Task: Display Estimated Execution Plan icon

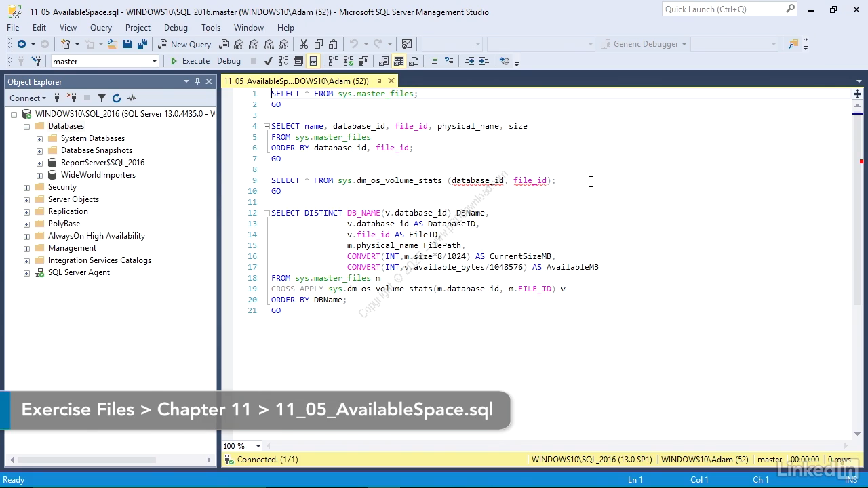Action: point(283,61)
